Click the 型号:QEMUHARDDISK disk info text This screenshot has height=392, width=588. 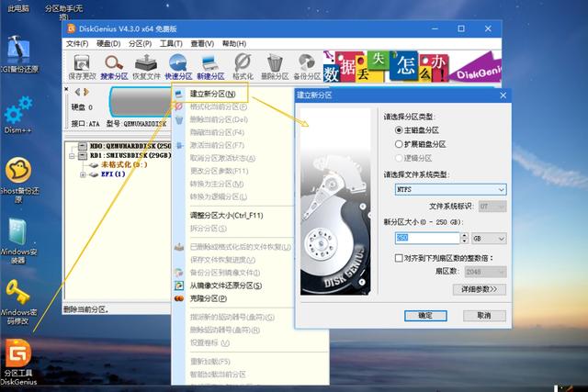137,124
